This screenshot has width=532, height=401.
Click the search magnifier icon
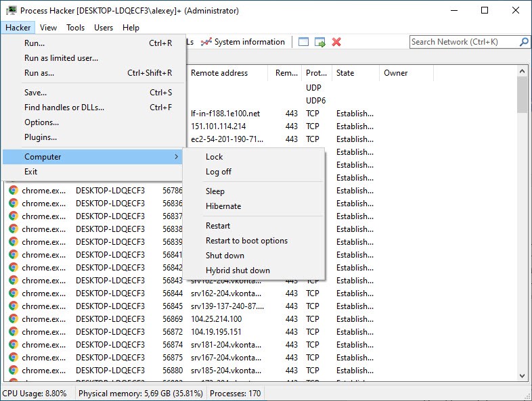click(x=525, y=42)
